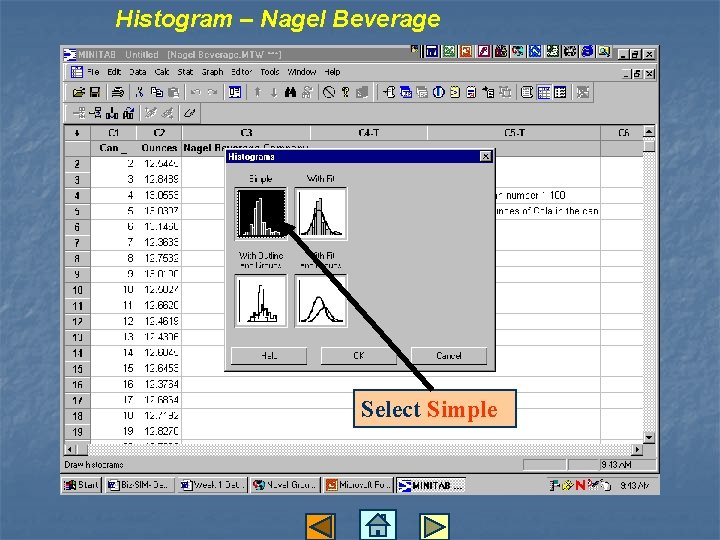Click the Next down-arrow icon
Screen dimensions: 720x540
(274, 92)
